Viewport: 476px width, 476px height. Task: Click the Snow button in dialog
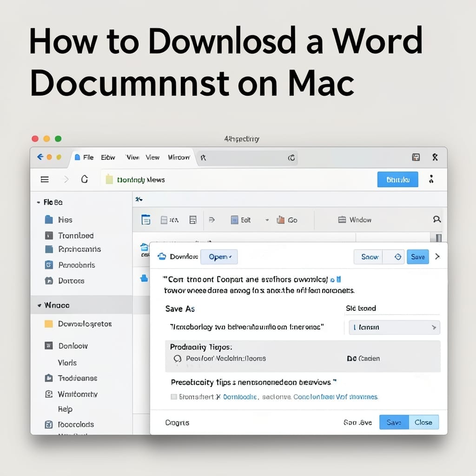coord(368,257)
